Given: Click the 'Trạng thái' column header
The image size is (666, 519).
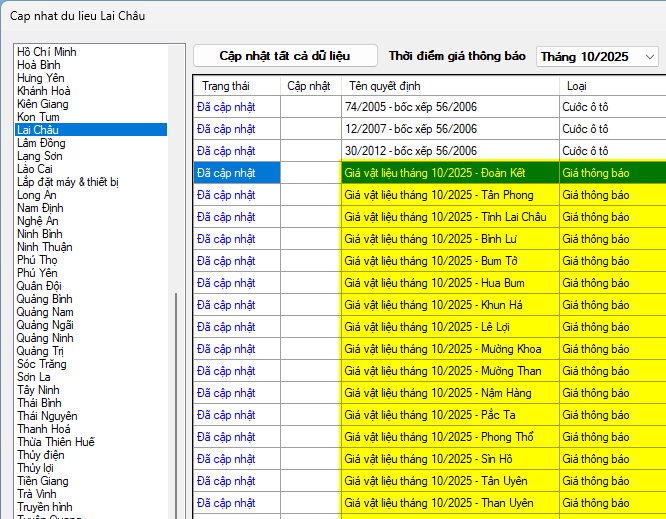Looking at the screenshot, I should pyautogui.click(x=225, y=86).
